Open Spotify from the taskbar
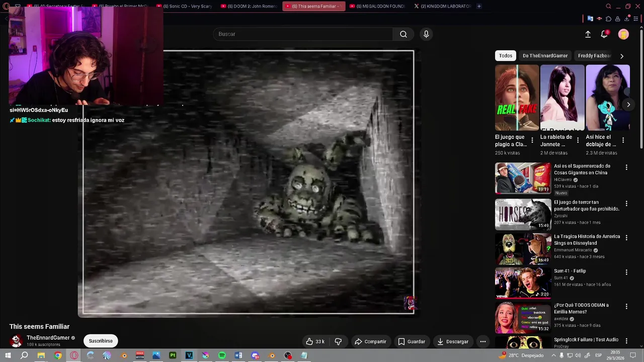 tap(222, 355)
